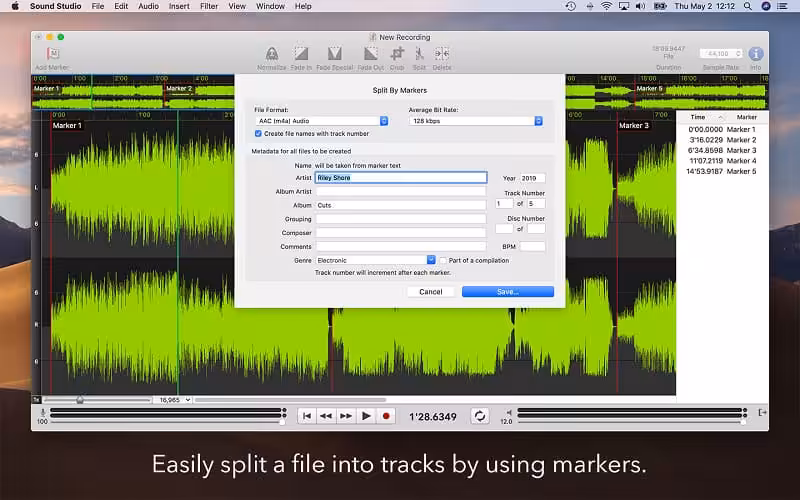Open the Insert menu

click(x=179, y=6)
